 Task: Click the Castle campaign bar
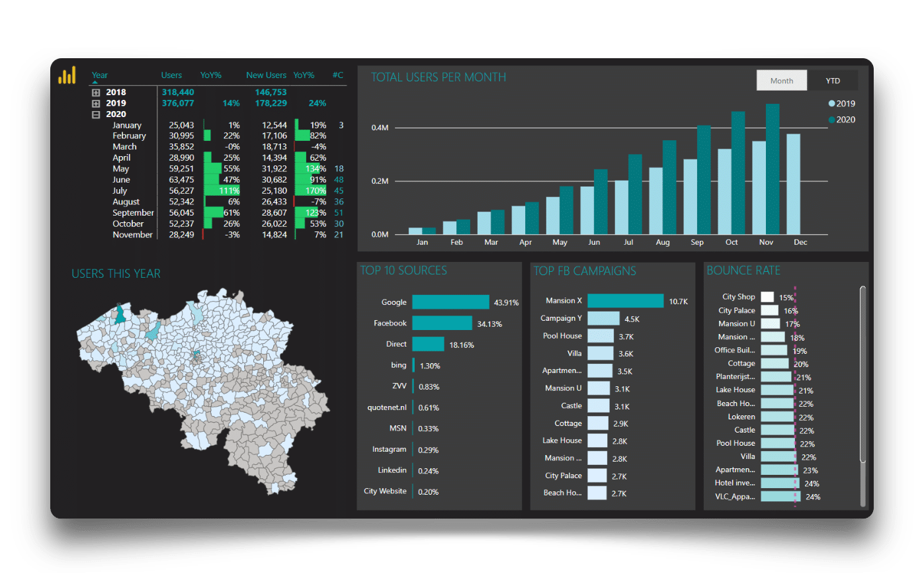click(599, 405)
